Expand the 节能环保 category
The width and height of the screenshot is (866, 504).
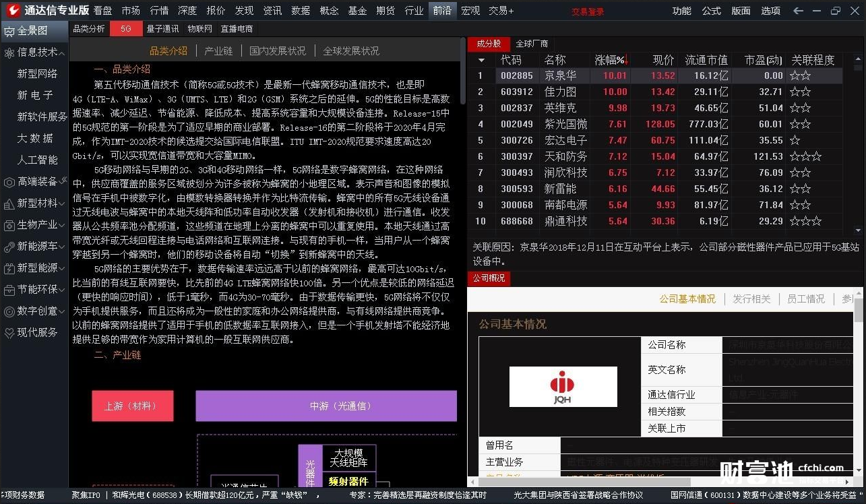click(63, 290)
